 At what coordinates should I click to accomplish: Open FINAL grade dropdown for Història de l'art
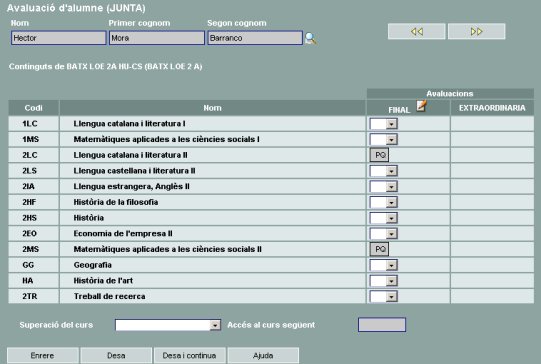[x=383, y=281]
